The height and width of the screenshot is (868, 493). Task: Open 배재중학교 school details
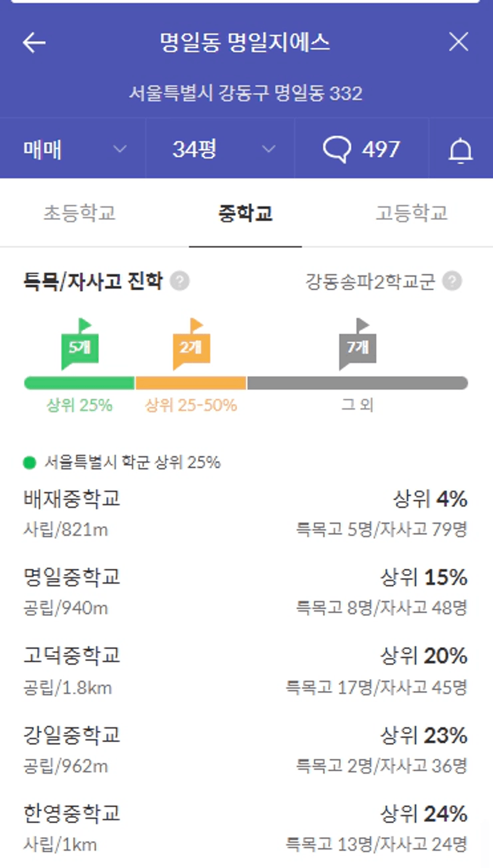pyautogui.click(x=246, y=513)
